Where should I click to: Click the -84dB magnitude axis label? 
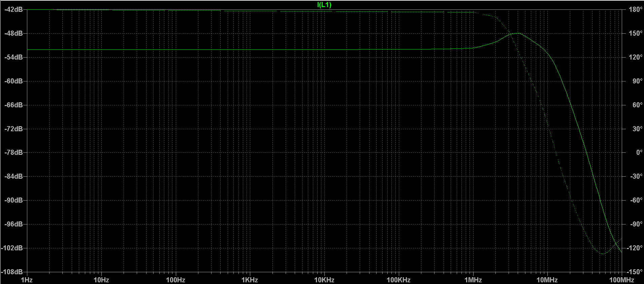tap(13, 176)
